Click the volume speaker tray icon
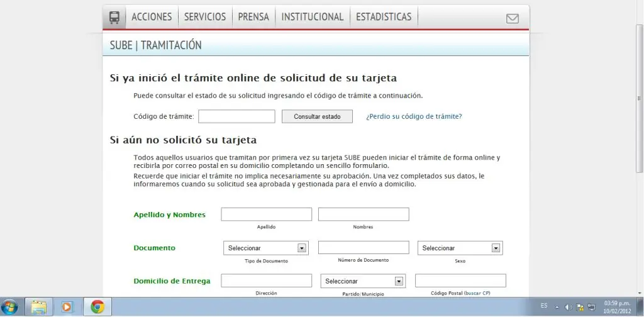This screenshot has width=644, height=317. click(x=569, y=307)
